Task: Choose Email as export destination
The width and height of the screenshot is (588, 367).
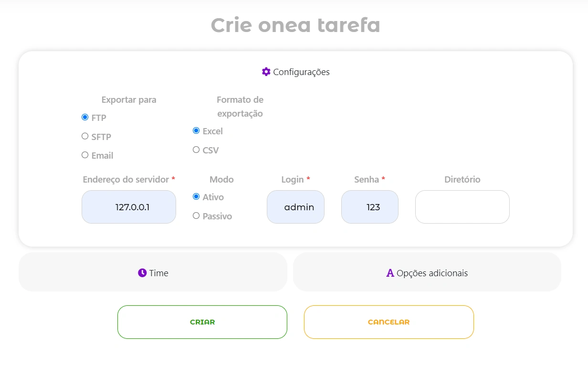Action: coord(85,155)
